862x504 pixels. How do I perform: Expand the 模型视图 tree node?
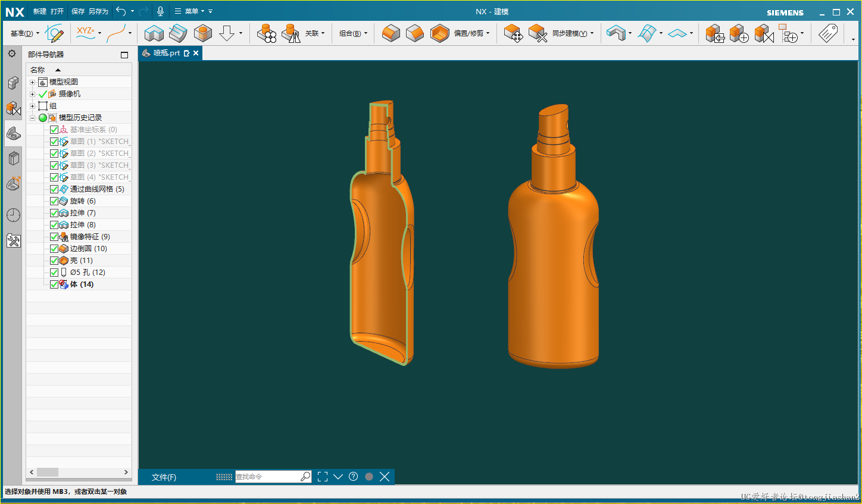(x=33, y=82)
